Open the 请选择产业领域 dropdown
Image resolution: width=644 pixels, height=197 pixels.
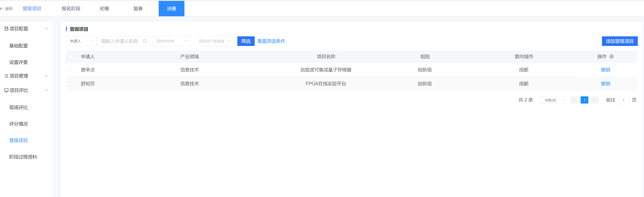(214, 41)
